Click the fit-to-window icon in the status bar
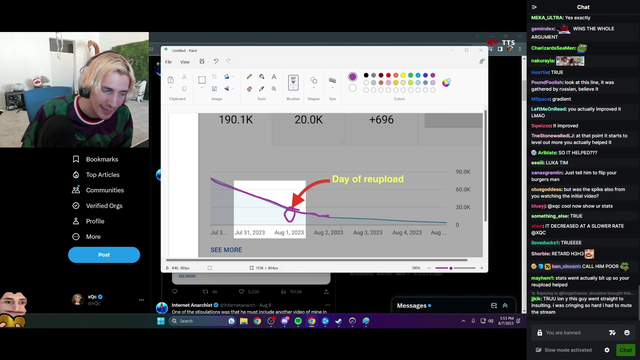The height and width of the screenshot is (360, 640). [209, 268]
